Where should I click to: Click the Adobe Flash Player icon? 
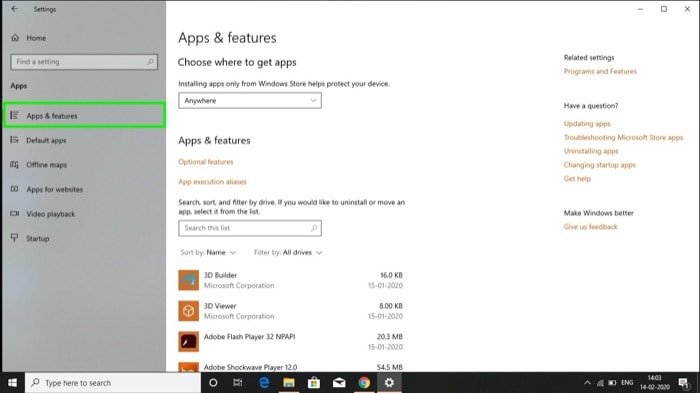pyautogui.click(x=188, y=342)
